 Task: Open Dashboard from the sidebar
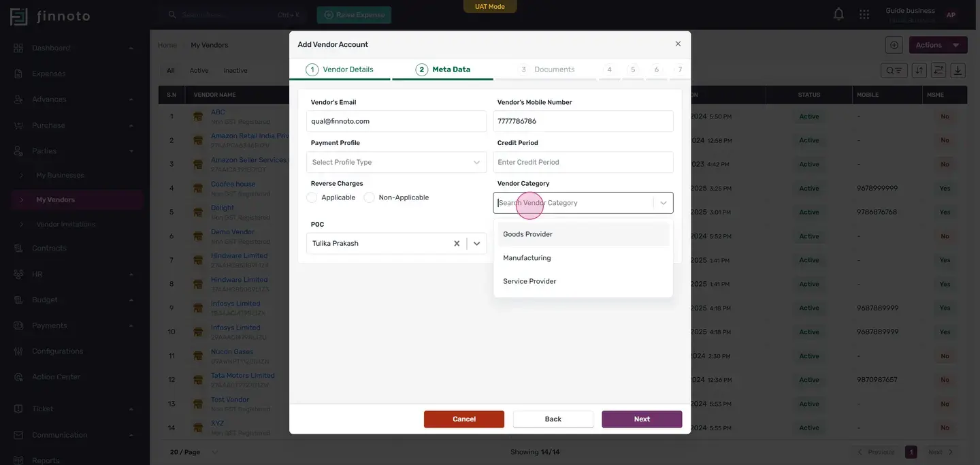coord(51,48)
